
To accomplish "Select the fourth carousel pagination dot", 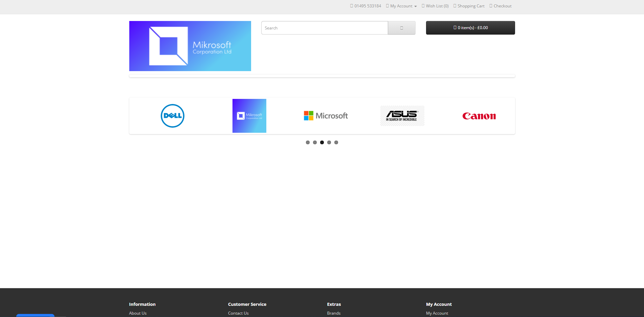I will [329, 143].
